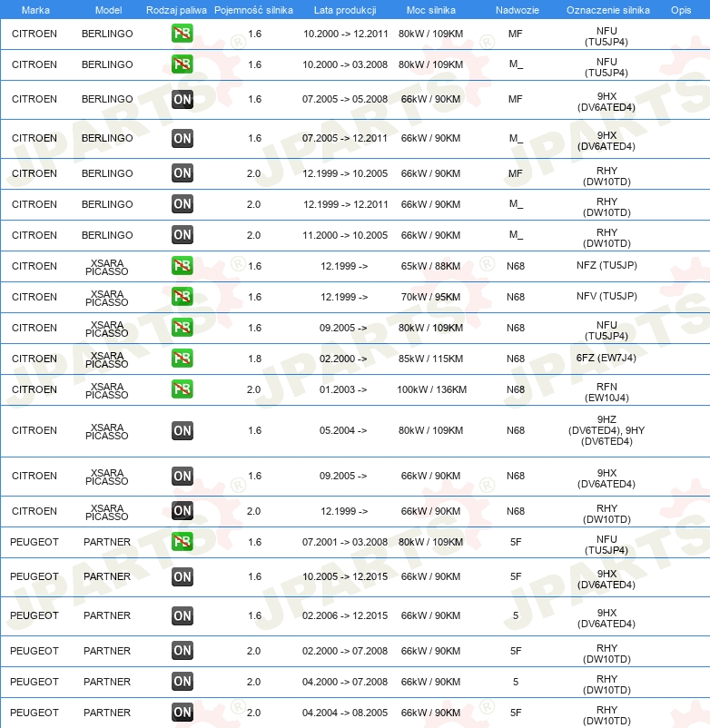Viewport: 710px width, 728px height.
Task: Click the ON icon in Xsara Picasso 2.0 RHY row
Action: tap(182, 511)
